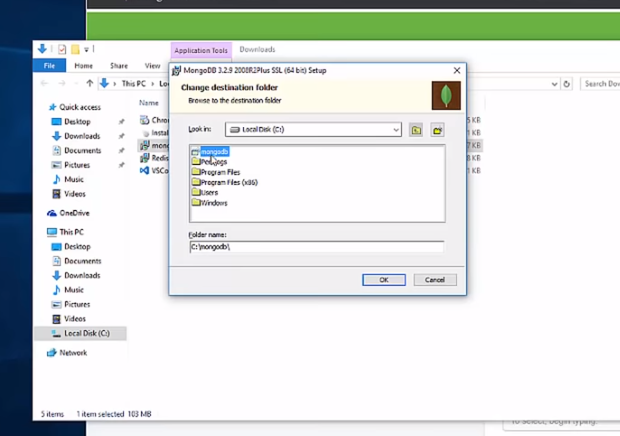Select the mongodb installer file icon
620x436 pixels.
[145, 145]
